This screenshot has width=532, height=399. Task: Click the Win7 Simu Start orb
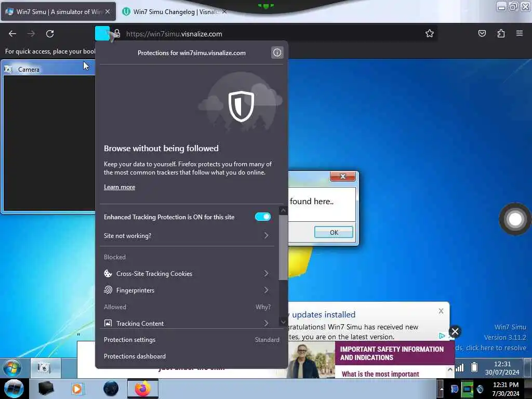(x=12, y=368)
